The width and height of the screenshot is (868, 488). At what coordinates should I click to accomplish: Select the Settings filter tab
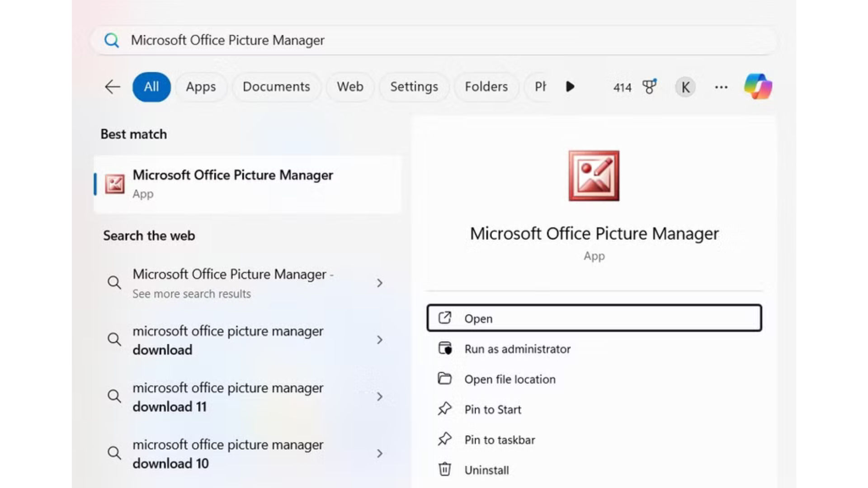pyautogui.click(x=414, y=87)
